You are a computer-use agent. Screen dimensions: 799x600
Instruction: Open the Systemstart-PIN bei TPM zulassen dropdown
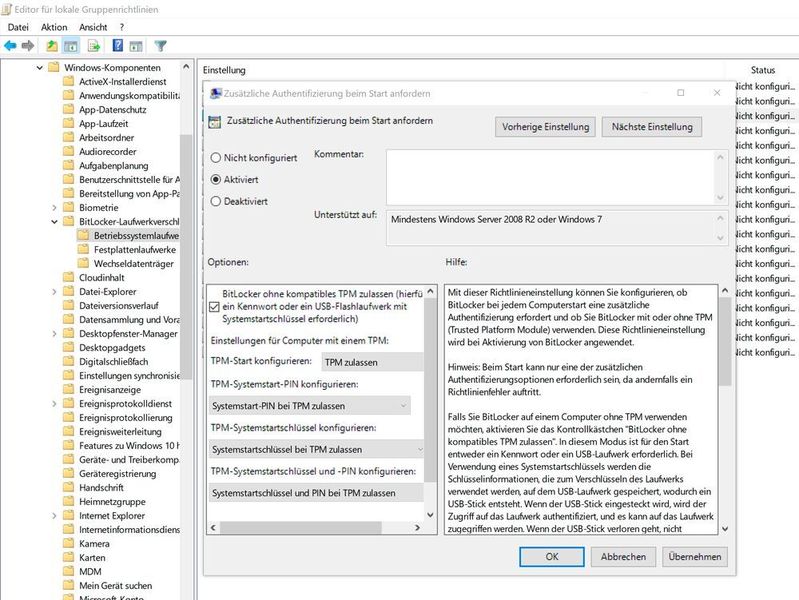coord(310,406)
